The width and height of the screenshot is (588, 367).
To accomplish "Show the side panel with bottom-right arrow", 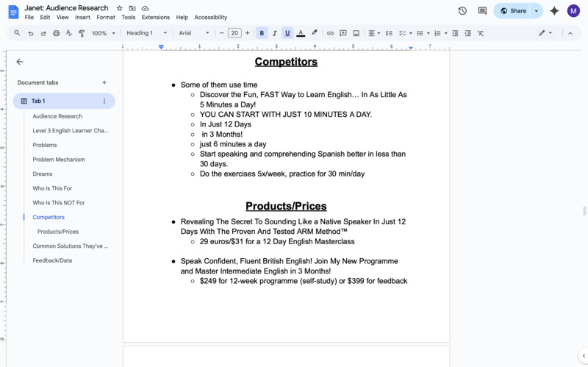I will pos(584,355).
